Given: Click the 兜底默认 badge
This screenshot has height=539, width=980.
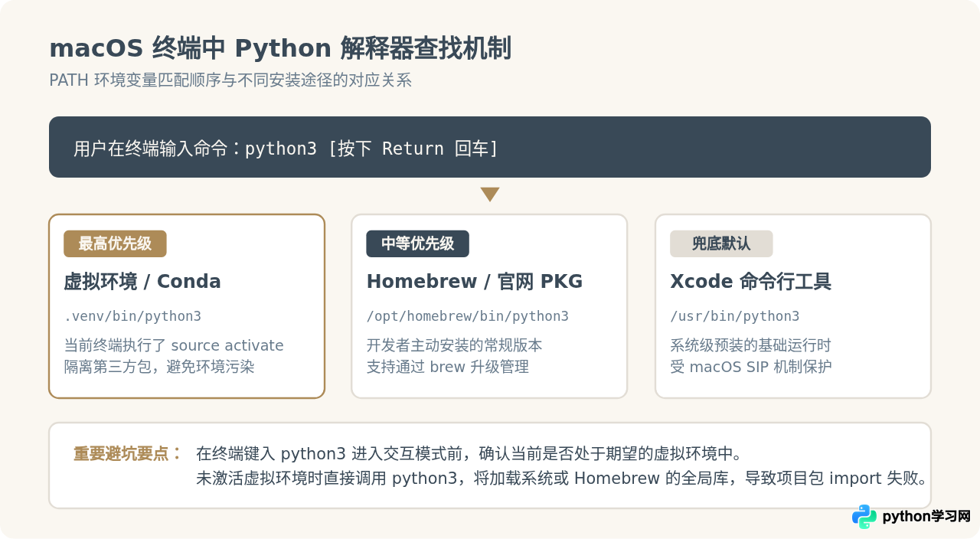Looking at the screenshot, I should [x=721, y=243].
